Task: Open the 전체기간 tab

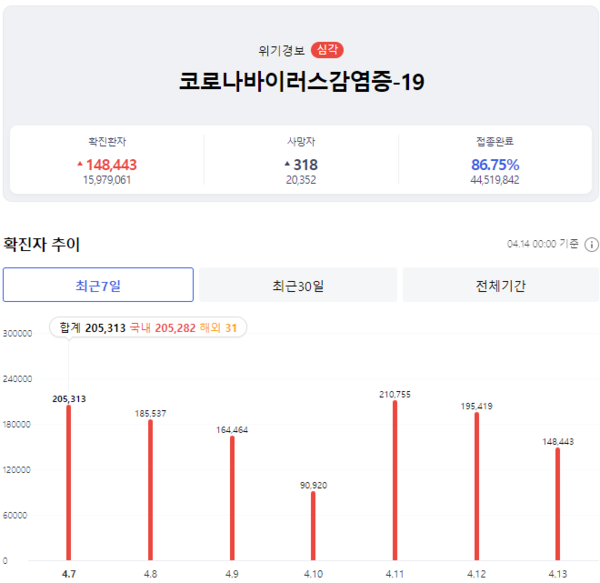Action: (501, 285)
